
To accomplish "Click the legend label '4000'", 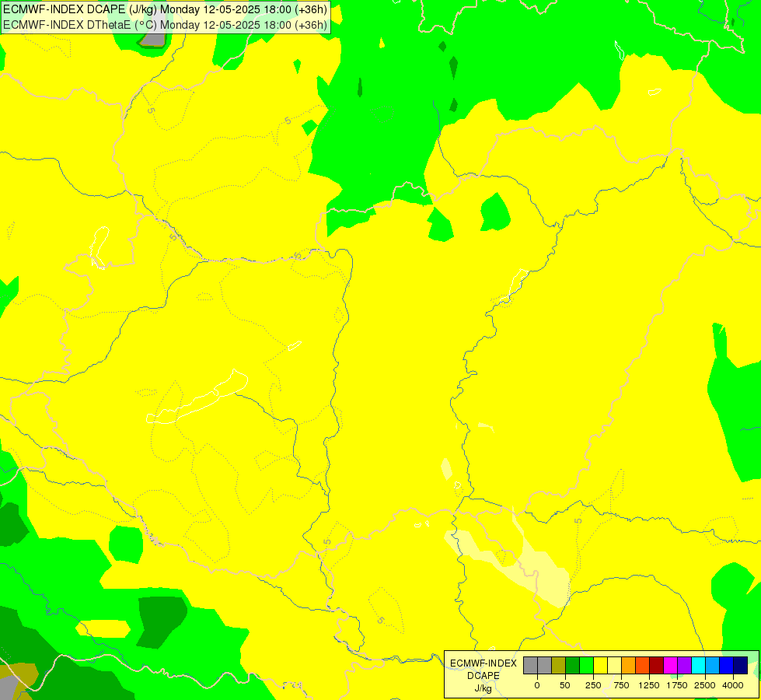I will (733, 685).
